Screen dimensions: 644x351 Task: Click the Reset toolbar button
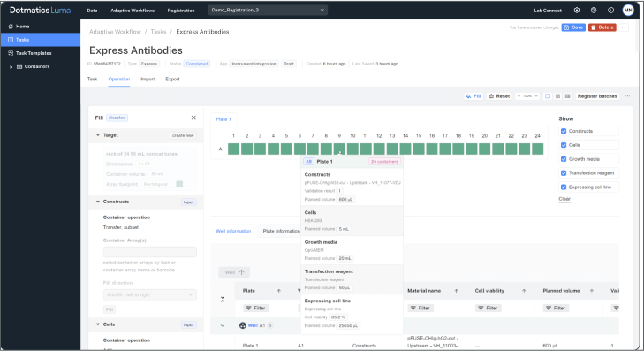499,96
